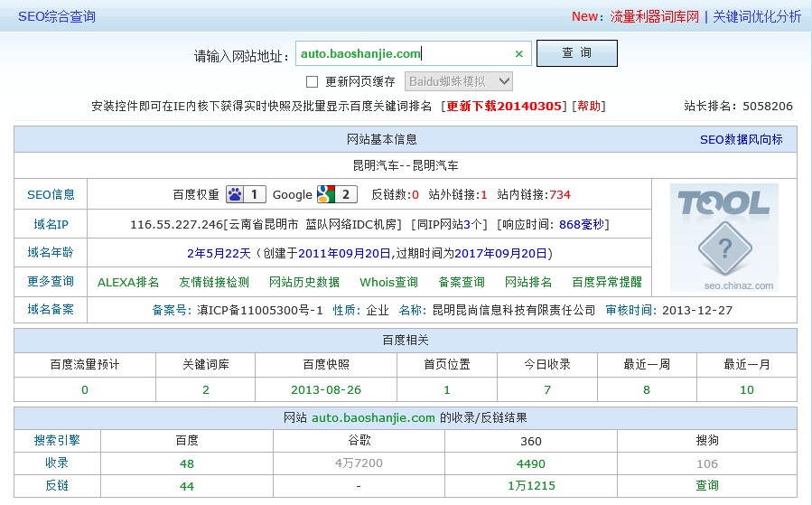Click Baidu 收录 count 48
Screen dimensions: 812x505
pos(187,464)
